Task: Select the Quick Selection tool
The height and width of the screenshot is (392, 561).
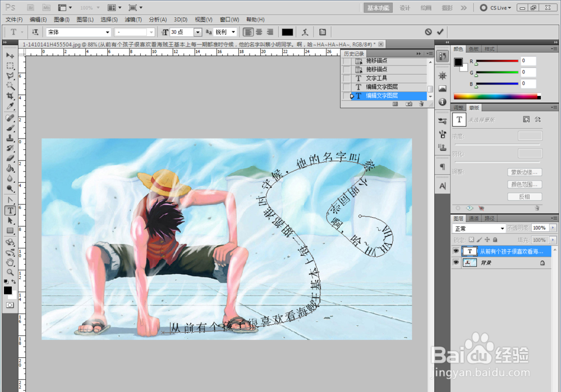Action: pyautogui.click(x=10, y=86)
